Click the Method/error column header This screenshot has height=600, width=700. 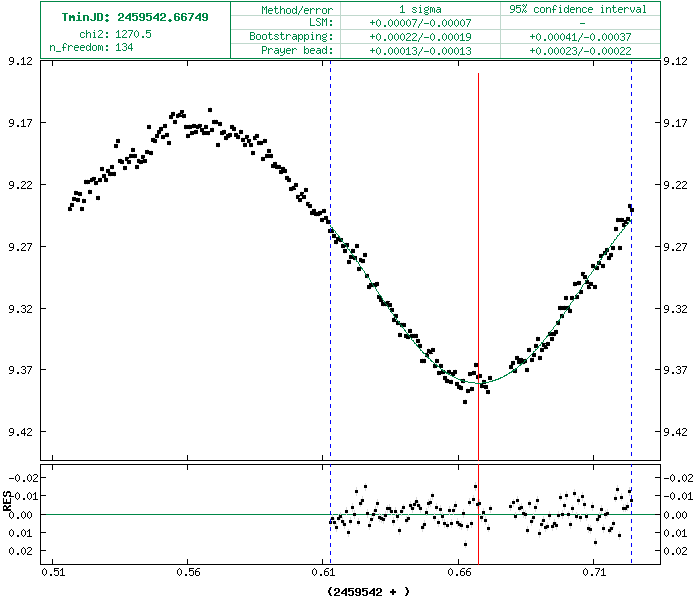297,9
